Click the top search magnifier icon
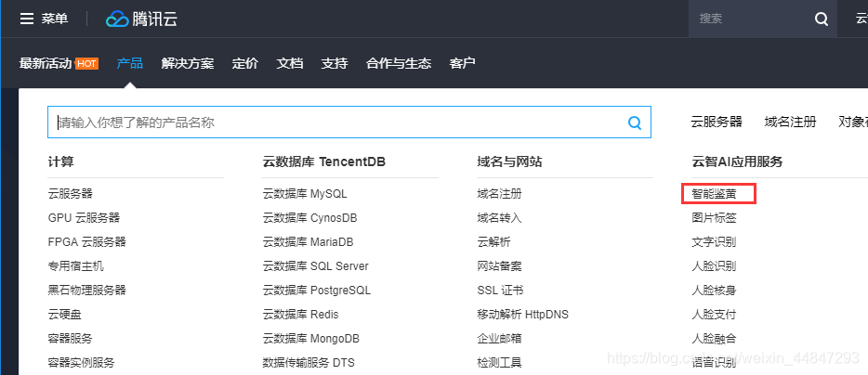The width and height of the screenshot is (868, 375). coord(822,19)
